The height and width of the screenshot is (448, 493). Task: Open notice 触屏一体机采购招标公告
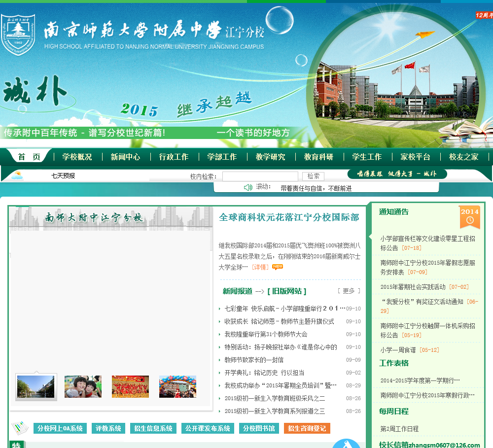427,330
